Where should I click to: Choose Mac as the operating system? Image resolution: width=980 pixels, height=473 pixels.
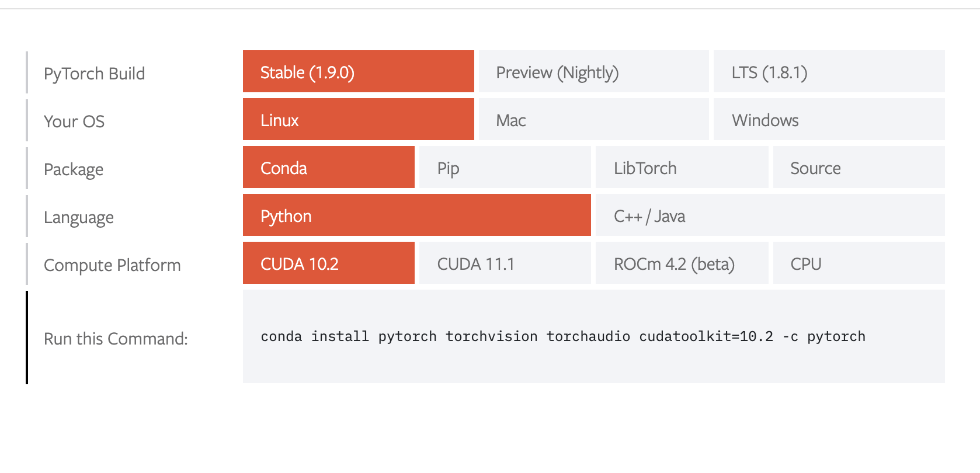[593, 119]
